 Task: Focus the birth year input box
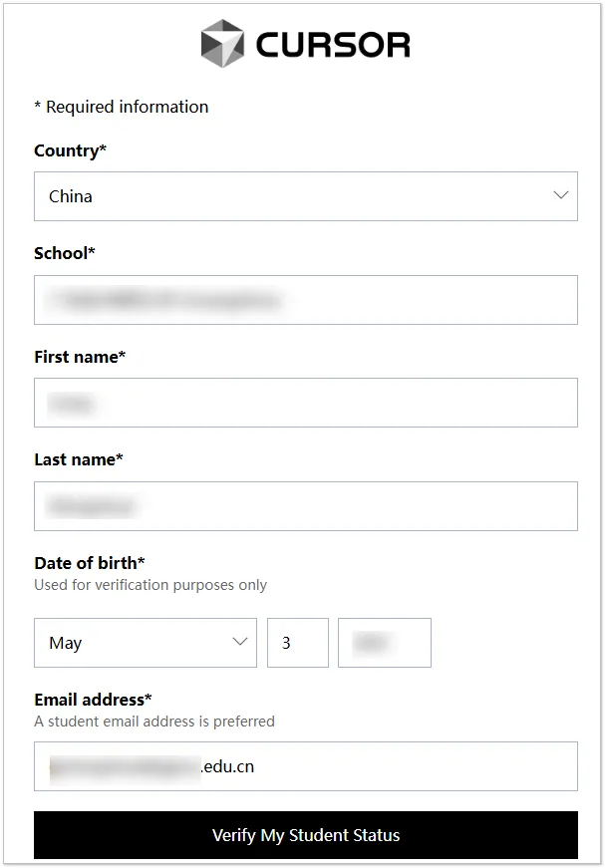click(385, 643)
